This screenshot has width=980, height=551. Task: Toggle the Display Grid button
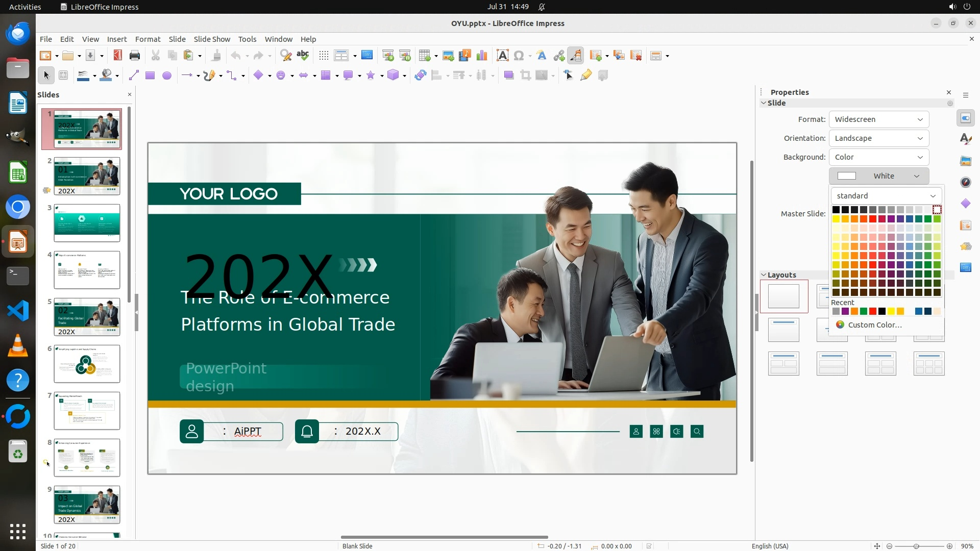click(x=324, y=56)
